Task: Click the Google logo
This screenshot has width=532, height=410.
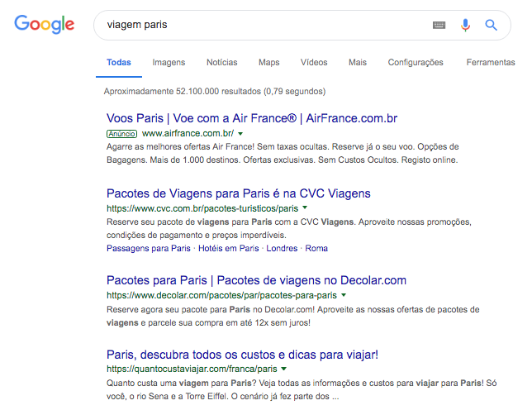Action: coord(44,24)
